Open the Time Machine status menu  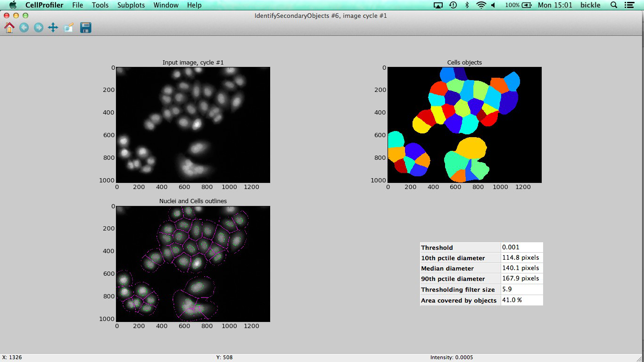pos(453,5)
